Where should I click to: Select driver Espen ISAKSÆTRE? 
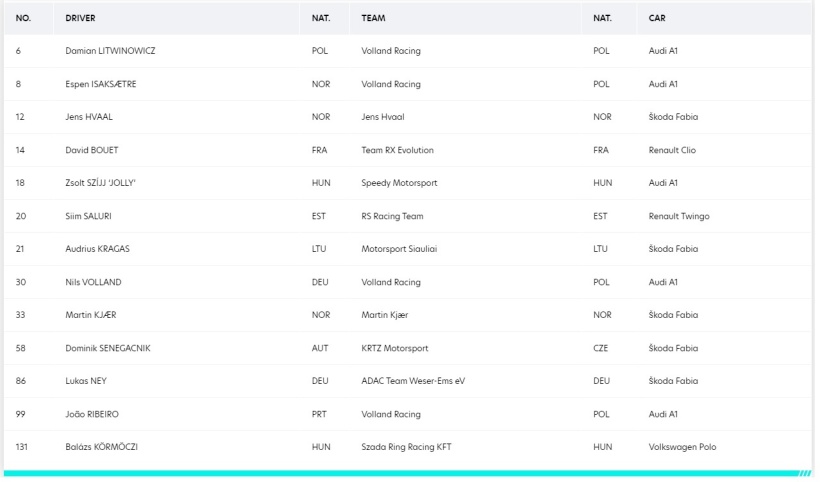[100, 84]
